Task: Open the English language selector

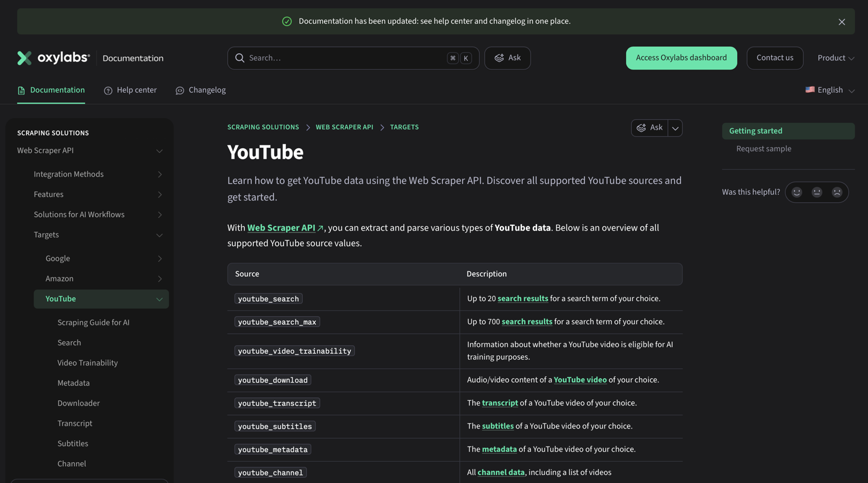Action: (830, 90)
